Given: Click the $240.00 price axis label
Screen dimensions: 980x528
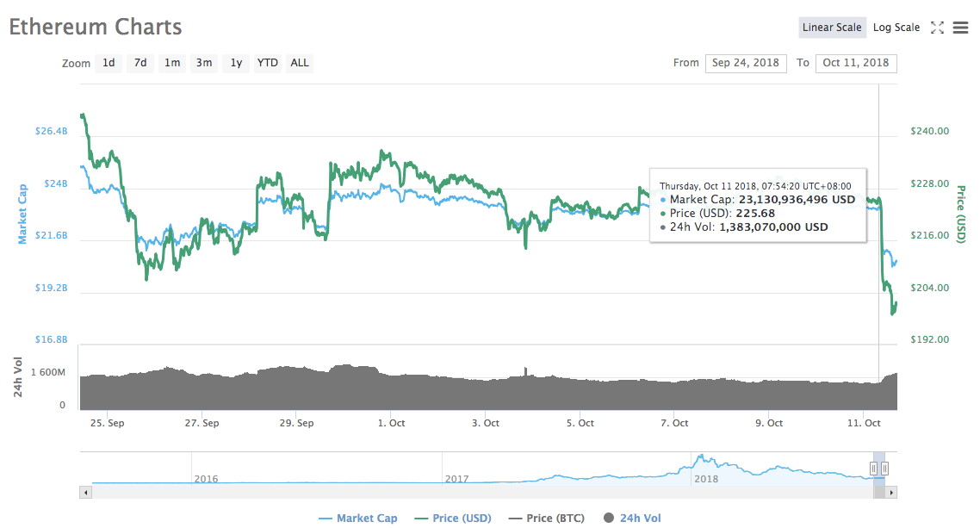Looking at the screenshot, I should (929, 131).
